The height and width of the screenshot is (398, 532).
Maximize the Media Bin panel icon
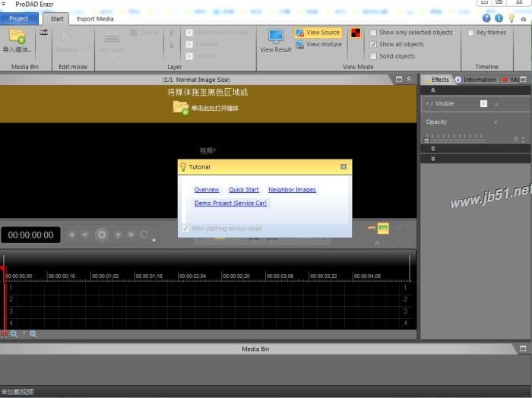click(523, 349)
